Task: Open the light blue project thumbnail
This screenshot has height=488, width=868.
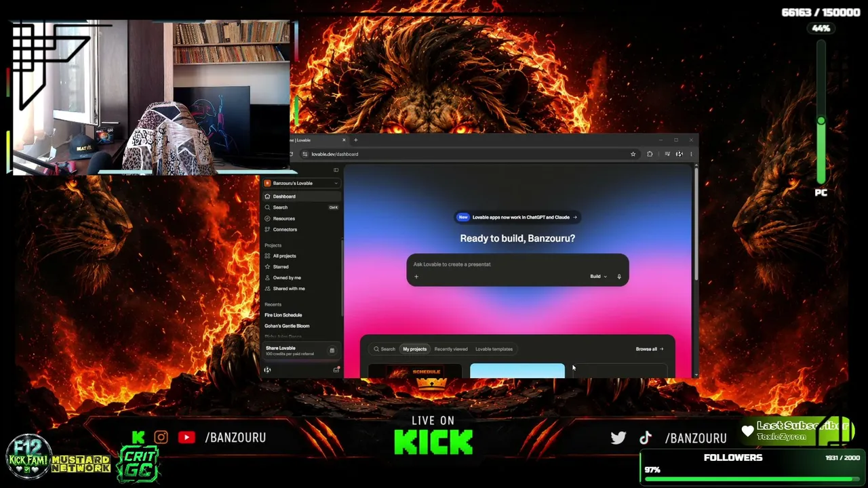Action: click(517, 371)
